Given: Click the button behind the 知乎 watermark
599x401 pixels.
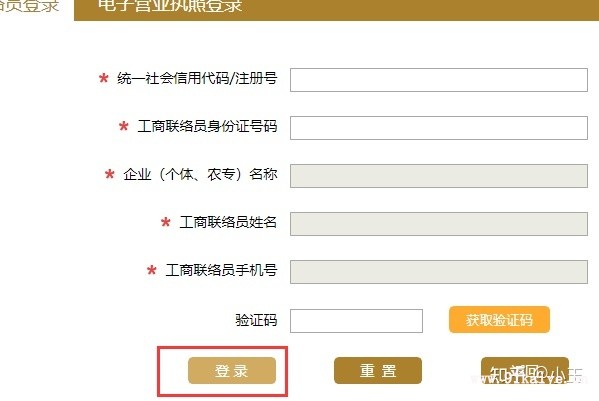Looking at the screenshot, I should coord(525,370).
